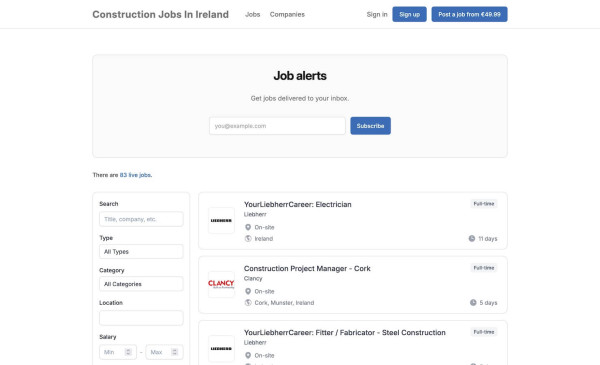Click Liebherr company name under Electrician
The width and height of the screenshot is (600, 365).
coord(255,214)
